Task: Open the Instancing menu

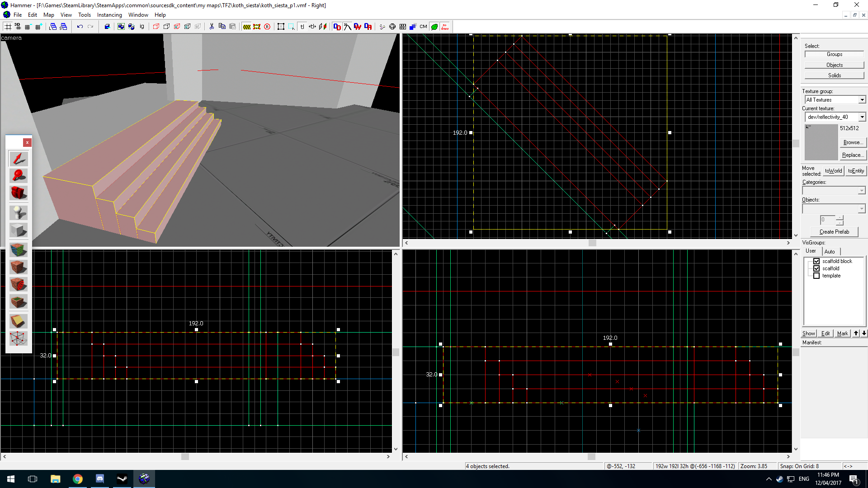Action: click(109, 15)
